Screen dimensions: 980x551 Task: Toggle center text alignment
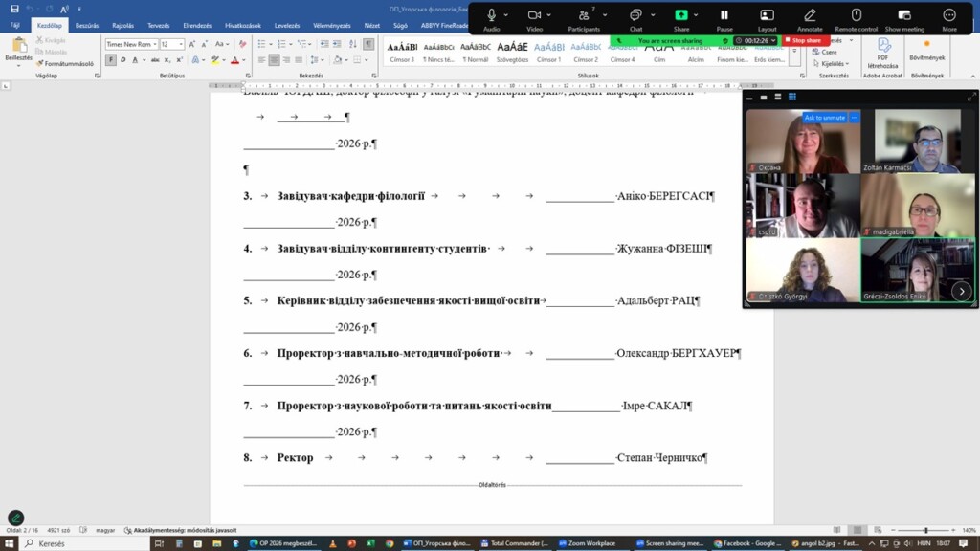tap(274, 60)
